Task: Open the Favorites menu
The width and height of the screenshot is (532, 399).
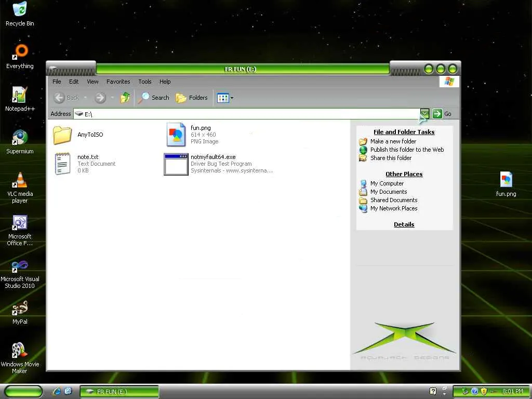Action: (x=118, y=82)
